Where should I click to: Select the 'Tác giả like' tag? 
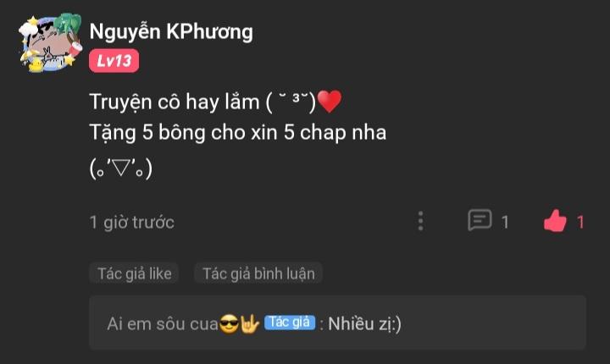click(134, 273)
